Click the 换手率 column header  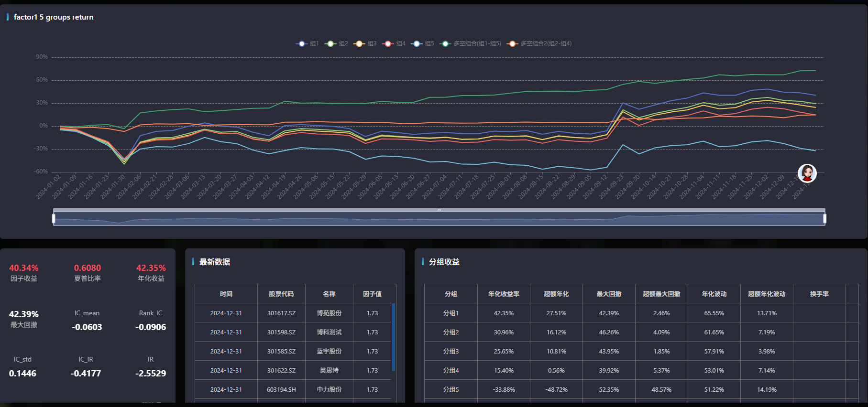pos(819,294)
